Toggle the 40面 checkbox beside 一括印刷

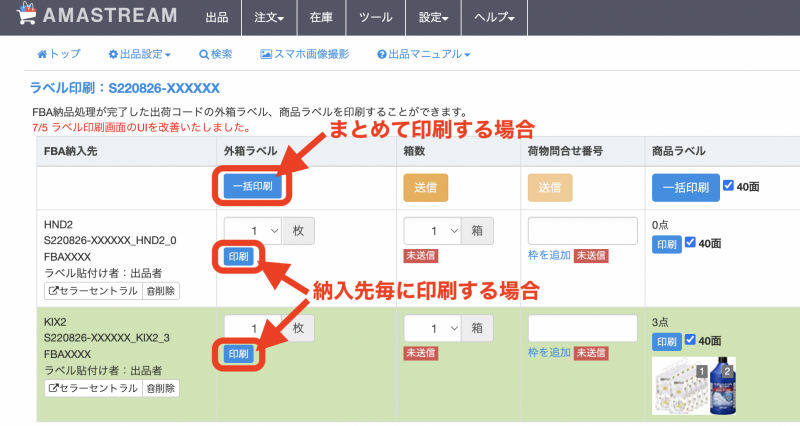pyautogui.click(x=728, y=186)
